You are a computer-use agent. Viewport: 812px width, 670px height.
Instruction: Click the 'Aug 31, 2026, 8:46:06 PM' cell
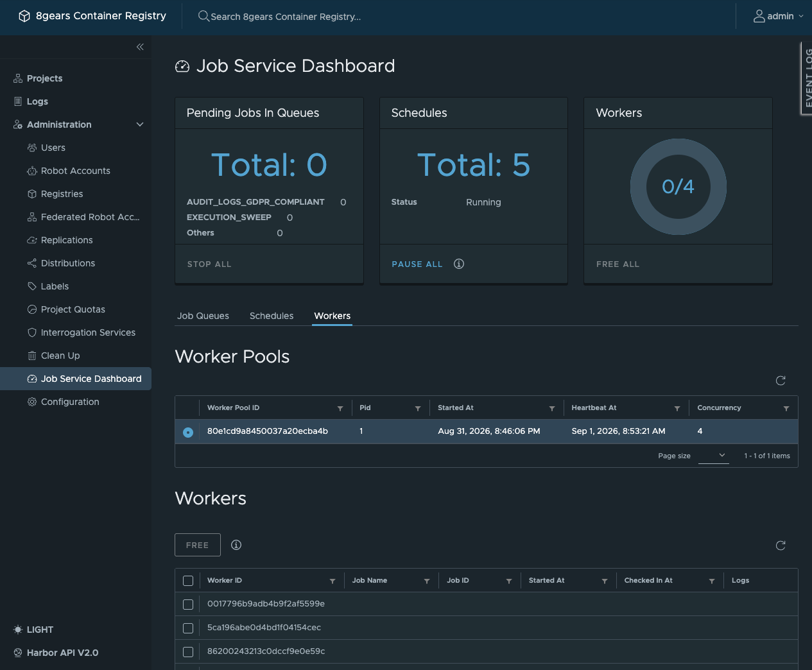tap(489, 431)
